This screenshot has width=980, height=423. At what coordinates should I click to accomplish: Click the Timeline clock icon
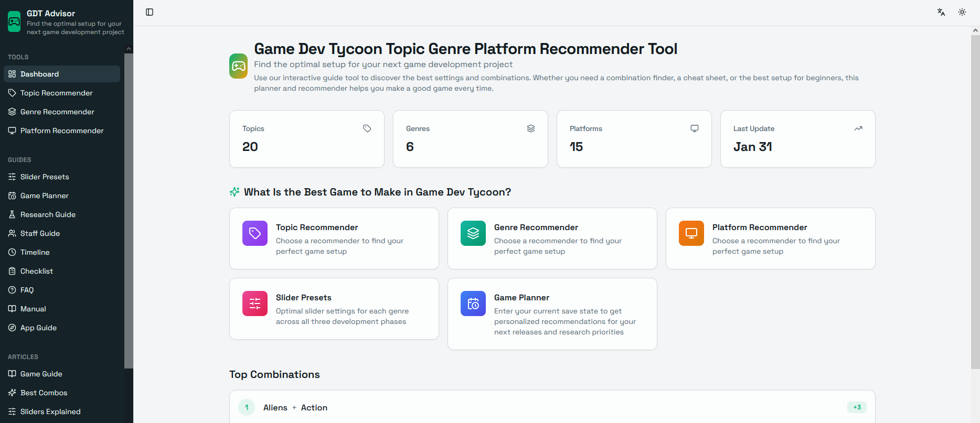pos(12,252)
